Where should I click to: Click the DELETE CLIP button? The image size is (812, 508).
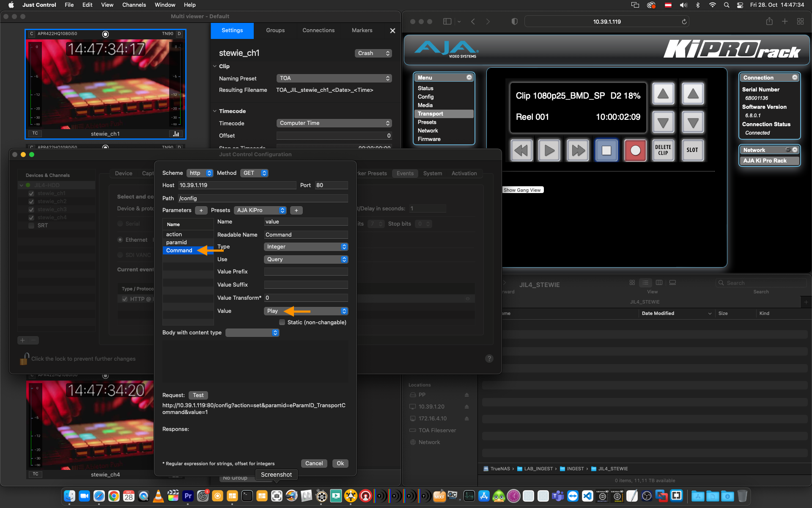click(663, 150)
